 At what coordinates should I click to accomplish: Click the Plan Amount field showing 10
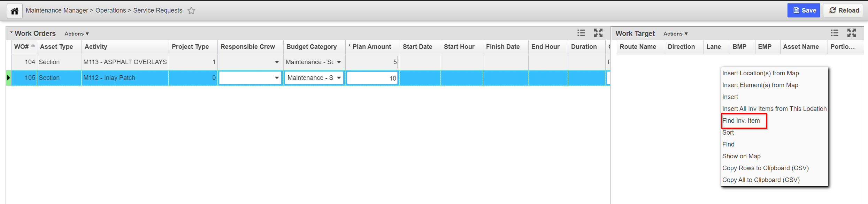click(x=372, y=78)
